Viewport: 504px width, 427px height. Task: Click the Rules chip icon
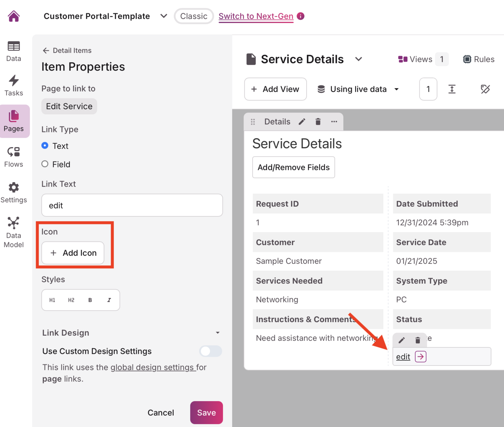tap(467, 59)
